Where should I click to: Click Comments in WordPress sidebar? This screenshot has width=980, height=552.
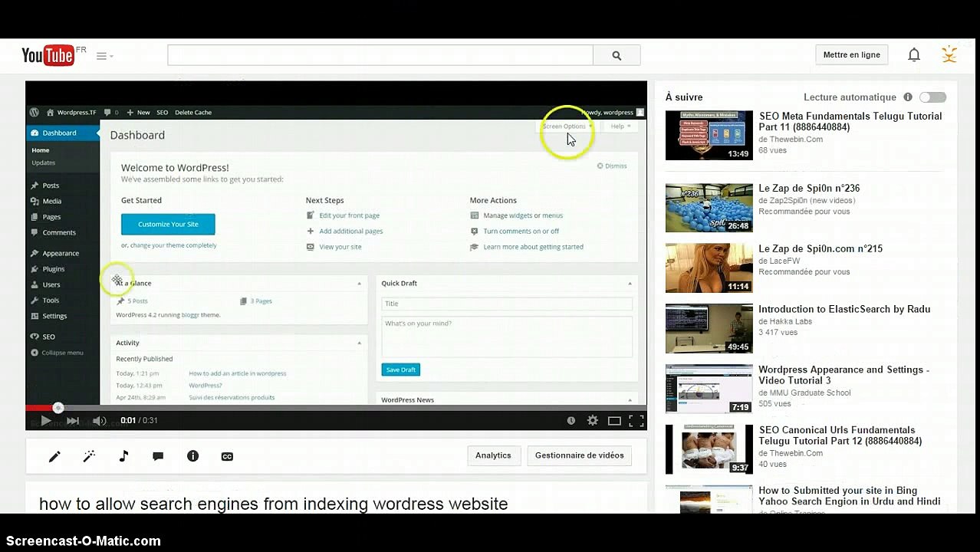pyautogui.click(x=59, y=233)
